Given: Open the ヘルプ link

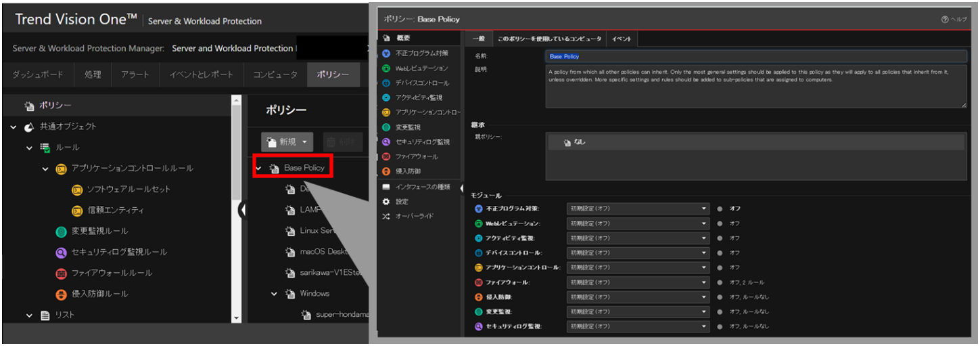Looking at the screenshot, I should (954, 20).
